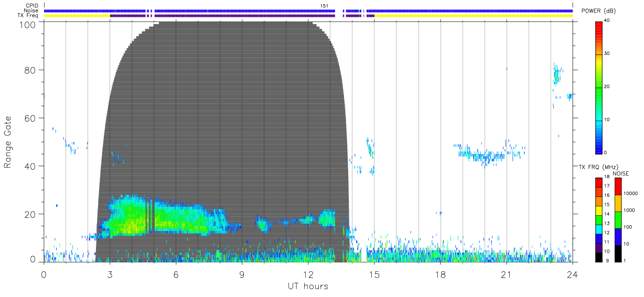This screenshot has width=644, height=297.
Task: Click power scale label '40'
Action: [x=607, y=21]
